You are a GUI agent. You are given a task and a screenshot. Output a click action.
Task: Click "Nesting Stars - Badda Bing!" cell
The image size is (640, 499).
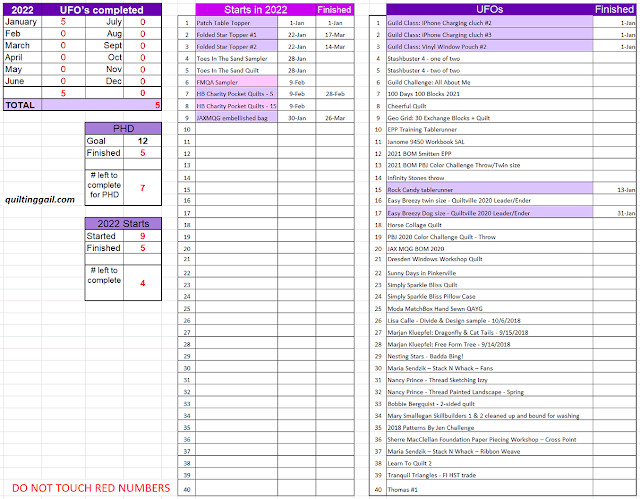click(489, 356)
